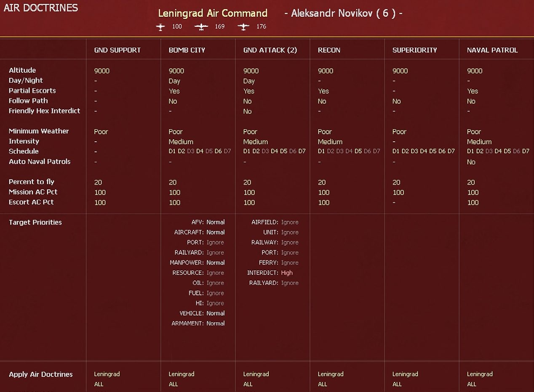This screenshot has width=534, height=392.
Task: Change INTERDICT priority set to High
Action: click(x=287, y=273)
